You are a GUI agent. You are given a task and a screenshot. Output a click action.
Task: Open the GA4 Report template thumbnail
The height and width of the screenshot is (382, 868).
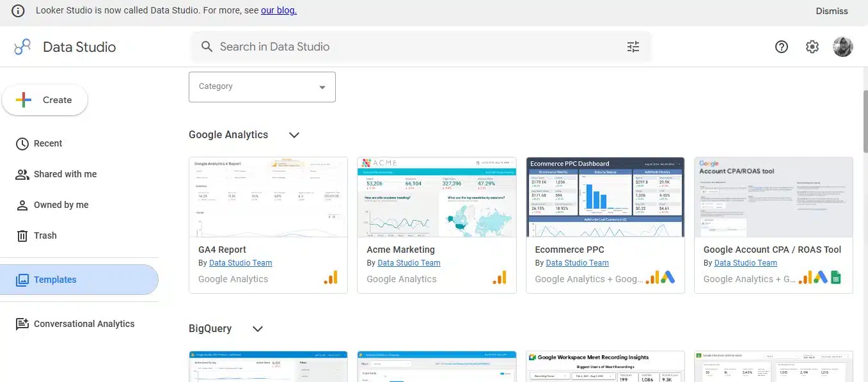click(x=269, y=197)
